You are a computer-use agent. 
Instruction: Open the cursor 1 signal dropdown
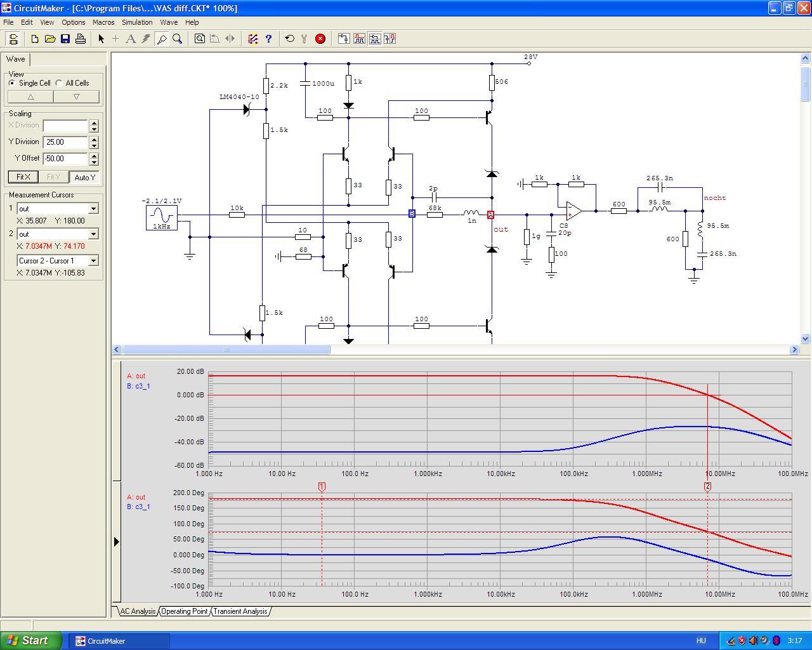93,209
